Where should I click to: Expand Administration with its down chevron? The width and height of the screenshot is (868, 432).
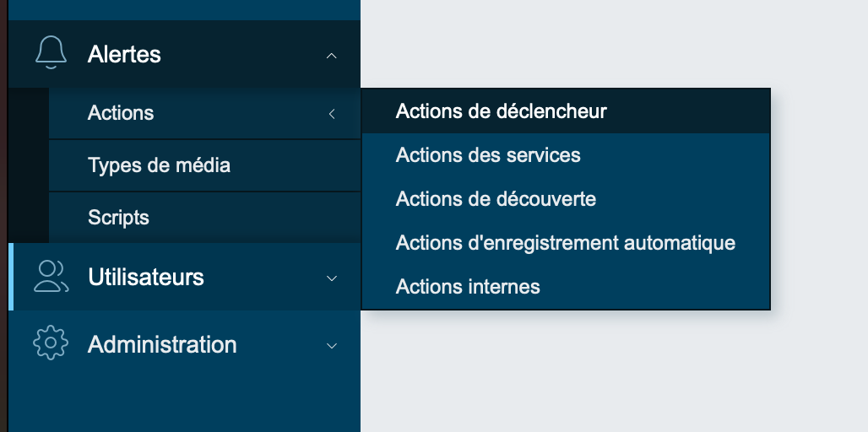coord(332,345)
